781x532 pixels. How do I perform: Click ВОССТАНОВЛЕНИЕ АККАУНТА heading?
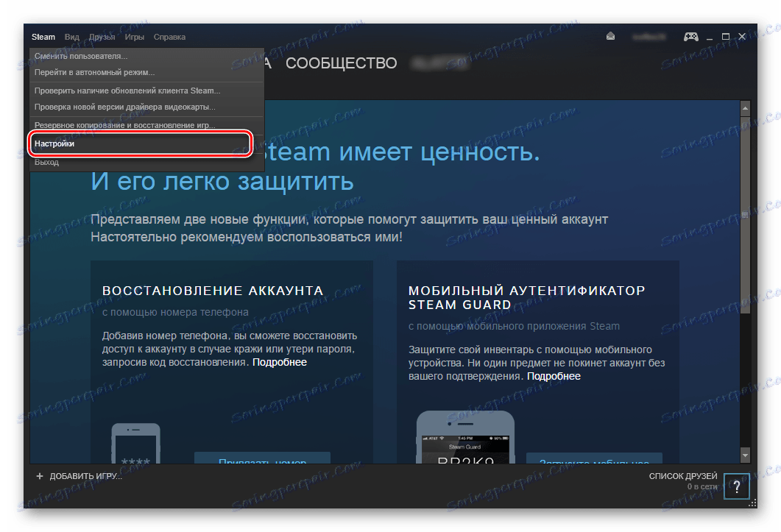[213, 291]
